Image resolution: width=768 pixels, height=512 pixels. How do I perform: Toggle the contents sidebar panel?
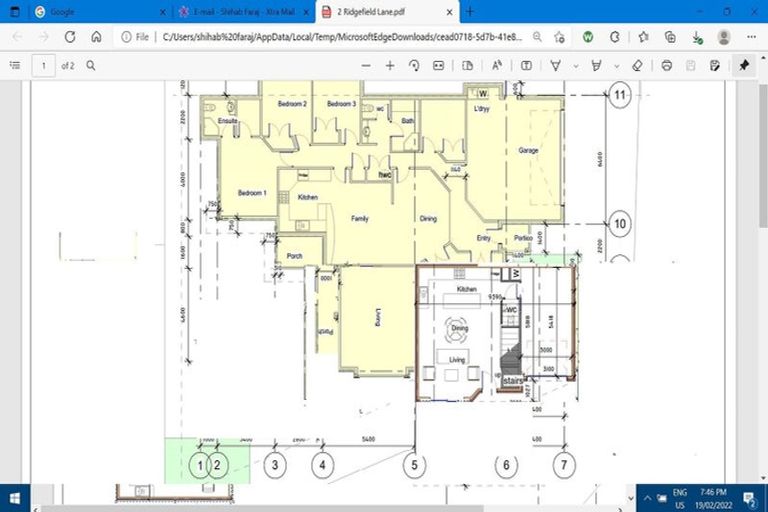(x=15, y=65)
